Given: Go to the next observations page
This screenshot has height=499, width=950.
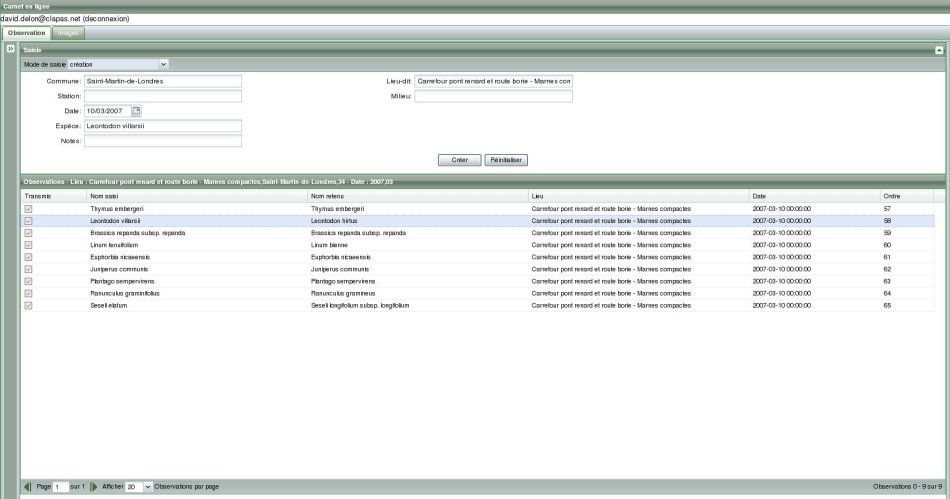Looking at the screenshot, I should point(94,486).
